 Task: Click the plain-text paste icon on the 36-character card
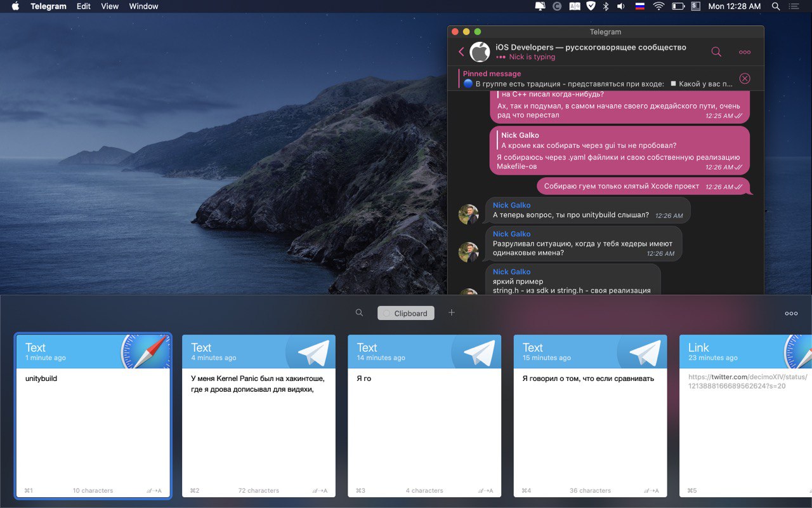[651, 490]
